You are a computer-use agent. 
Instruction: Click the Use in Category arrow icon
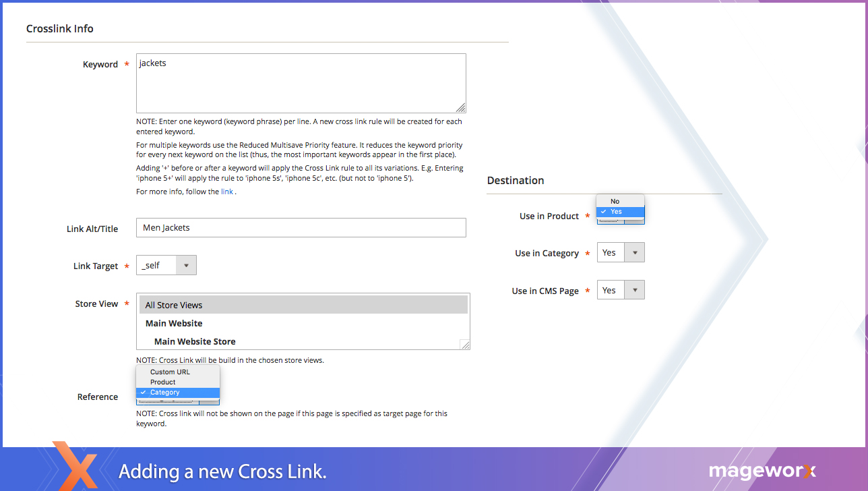(634, 253)
